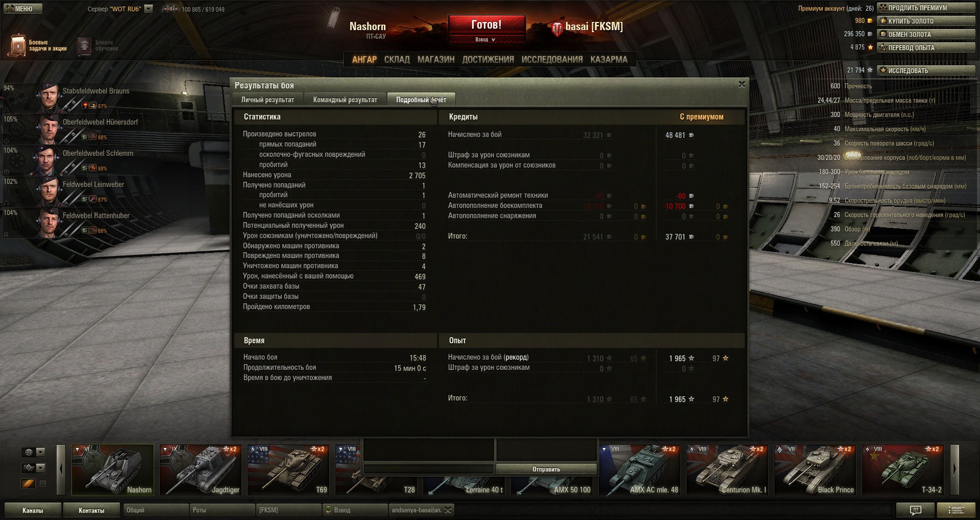This screenshot has width=980, height=520.
Task: Select the Black Prince tank thumbnail
Action: pos(815,470)
